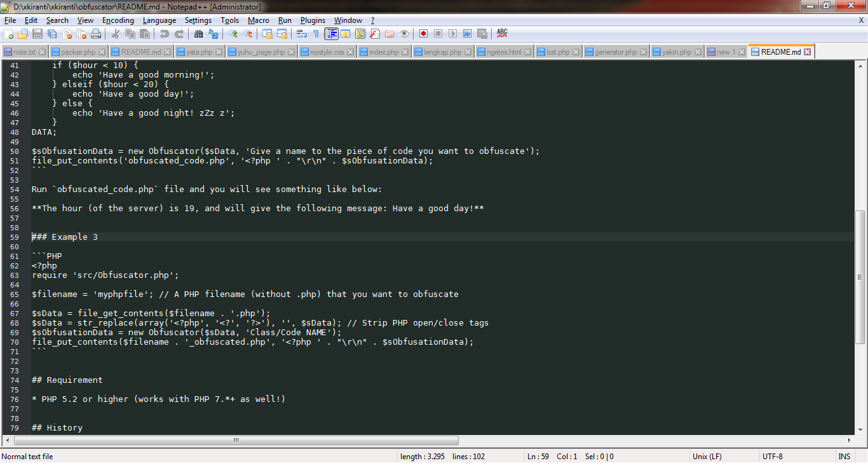Click the horizontal scrollbar right arrow
This screenshot has width=868, height=463.
pos(851,440)
